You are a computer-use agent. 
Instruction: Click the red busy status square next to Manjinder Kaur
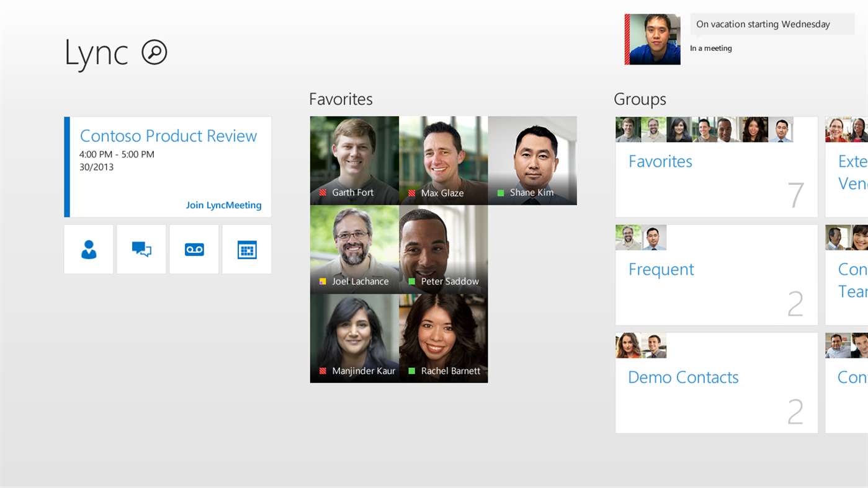tap(323, 371)
